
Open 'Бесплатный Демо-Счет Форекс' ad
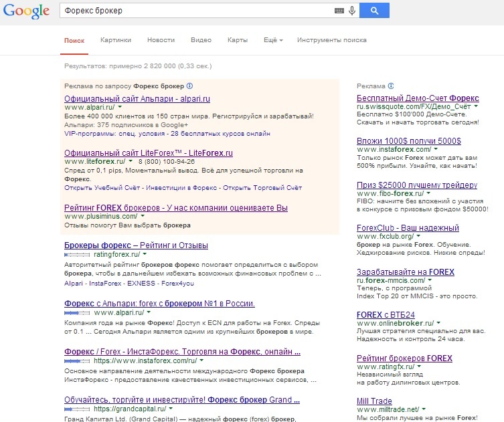418,98
